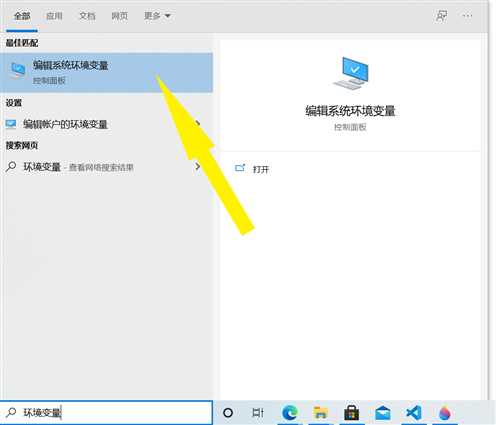
Task: Open Task View on the taskbar
Action: 258,413
